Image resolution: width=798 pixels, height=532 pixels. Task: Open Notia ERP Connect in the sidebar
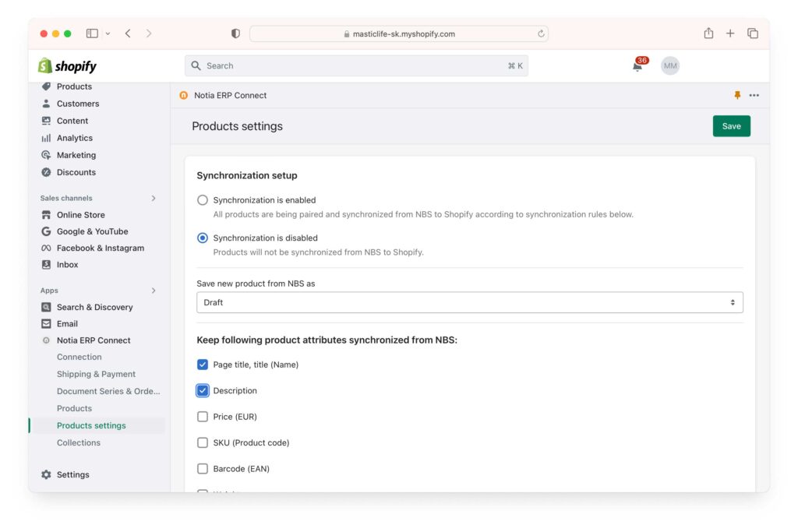click(x=94, y=340)
